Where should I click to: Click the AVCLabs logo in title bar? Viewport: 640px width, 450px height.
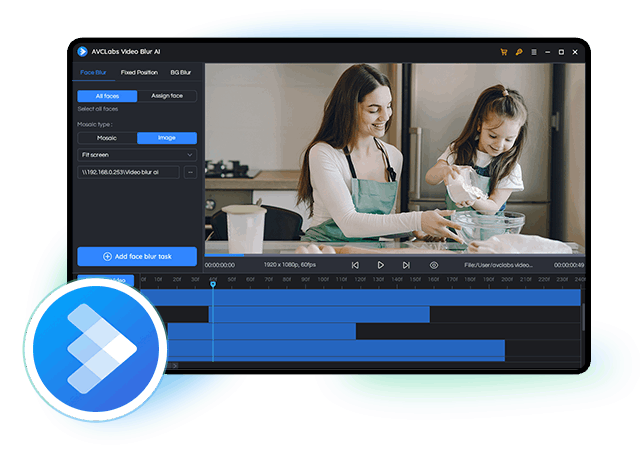click(x=82, y=51)
